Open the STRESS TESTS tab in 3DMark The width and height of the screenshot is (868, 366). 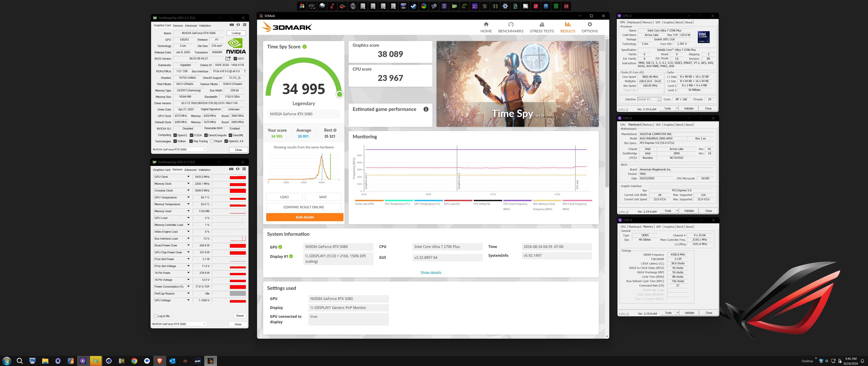[x=541, y=27]
